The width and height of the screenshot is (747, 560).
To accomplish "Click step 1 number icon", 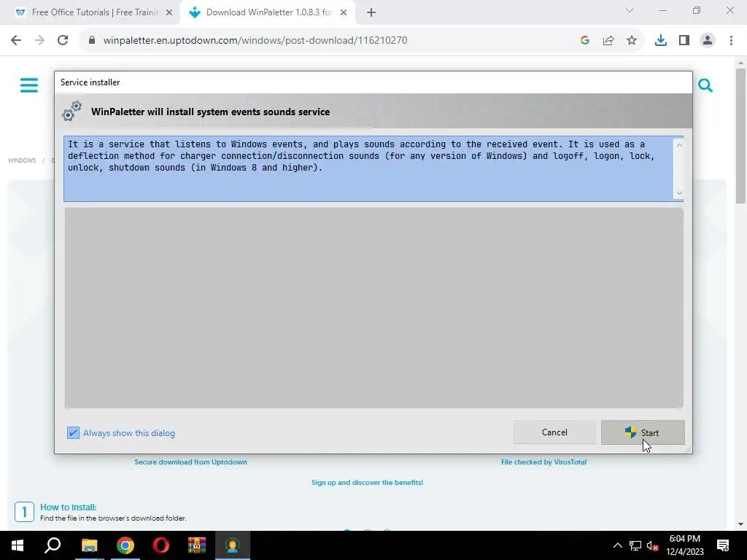I will tap(24, 512).
